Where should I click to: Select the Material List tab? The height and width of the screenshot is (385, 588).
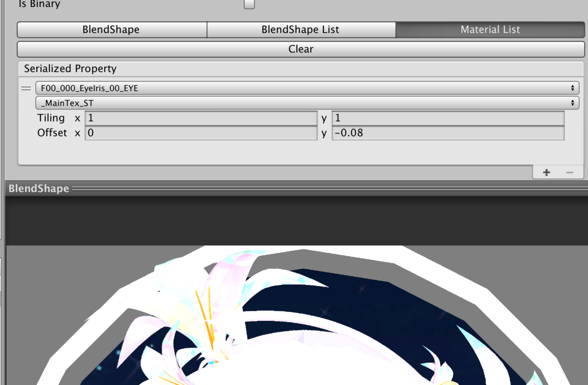coord(490,29)
